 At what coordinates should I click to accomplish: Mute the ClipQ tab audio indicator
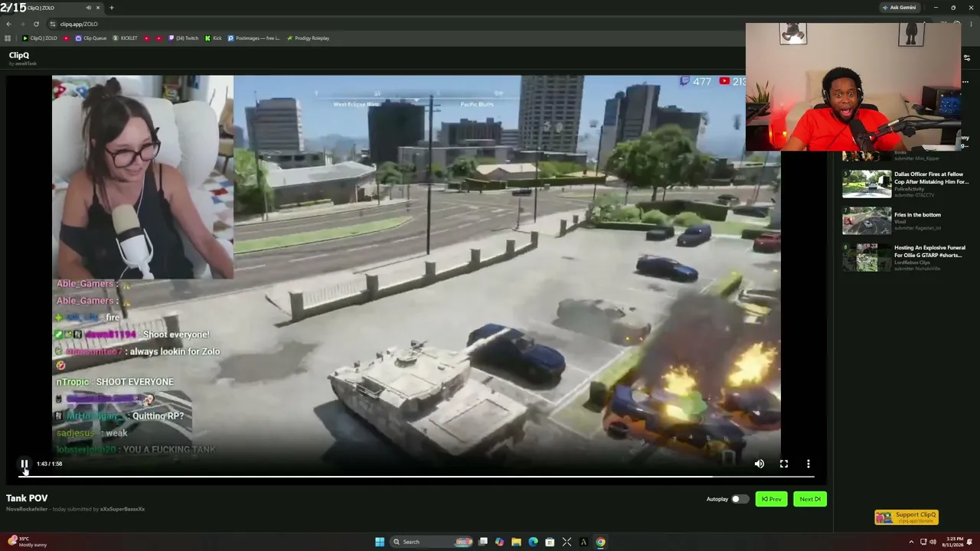click(x=89, y=8)
